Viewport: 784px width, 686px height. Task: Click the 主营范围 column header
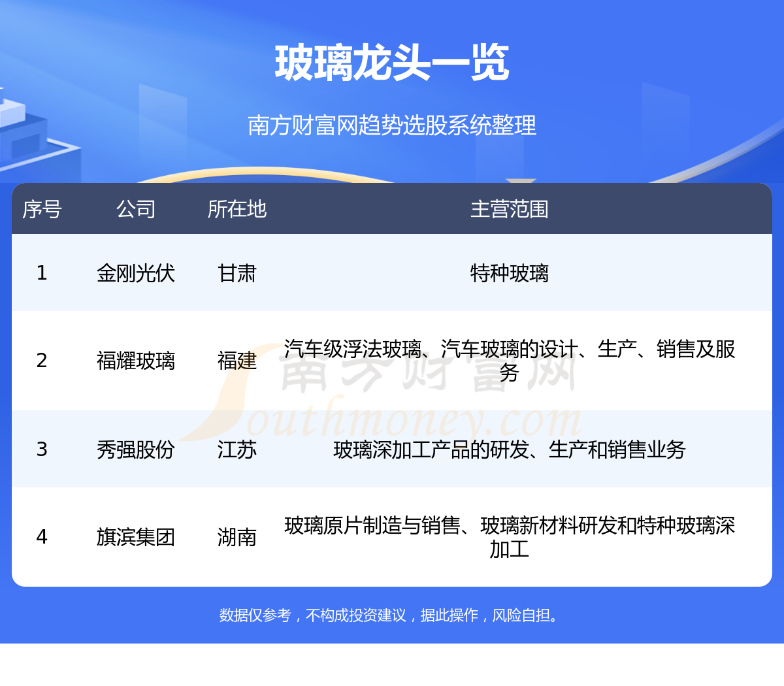pos(510,209)
